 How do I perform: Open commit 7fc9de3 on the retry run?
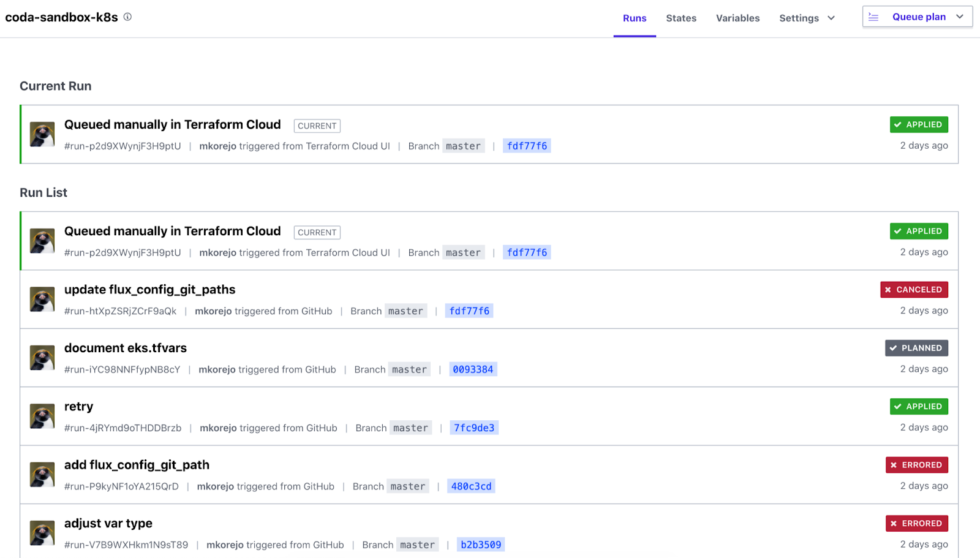coord(474,428)
